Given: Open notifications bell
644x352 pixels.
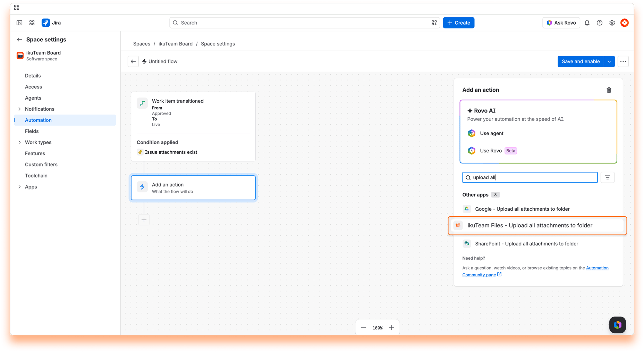Looking at the screenshot, I should pyautogui.click(x=587, y=23).
